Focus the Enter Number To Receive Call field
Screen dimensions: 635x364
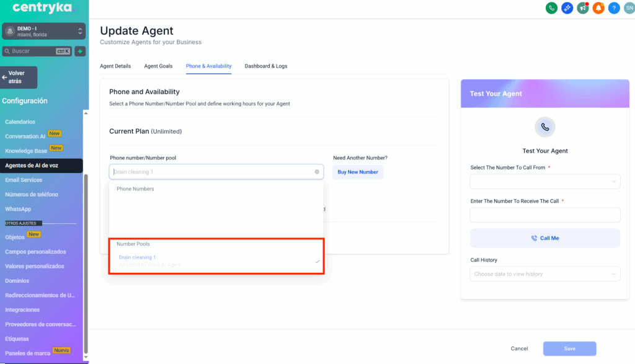point(544,215)
